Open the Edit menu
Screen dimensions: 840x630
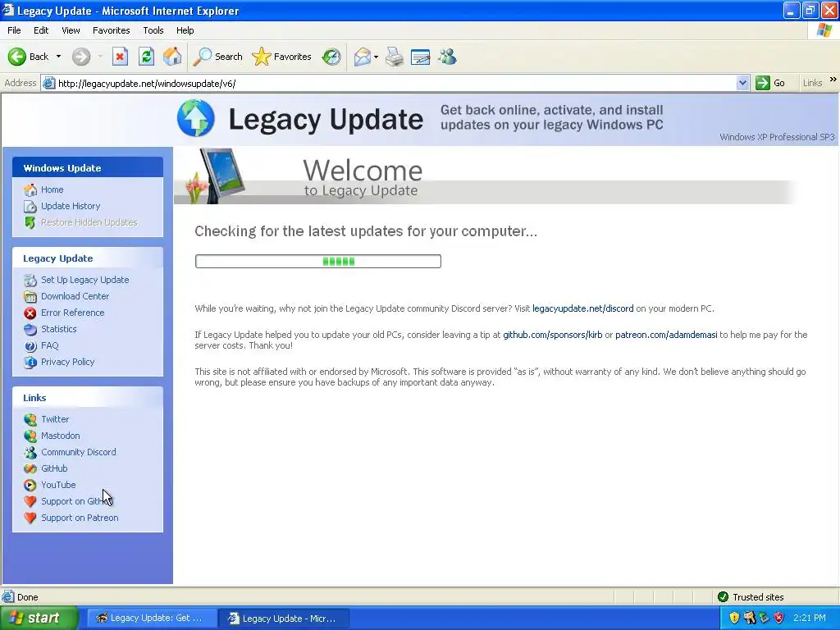[41, 30]
